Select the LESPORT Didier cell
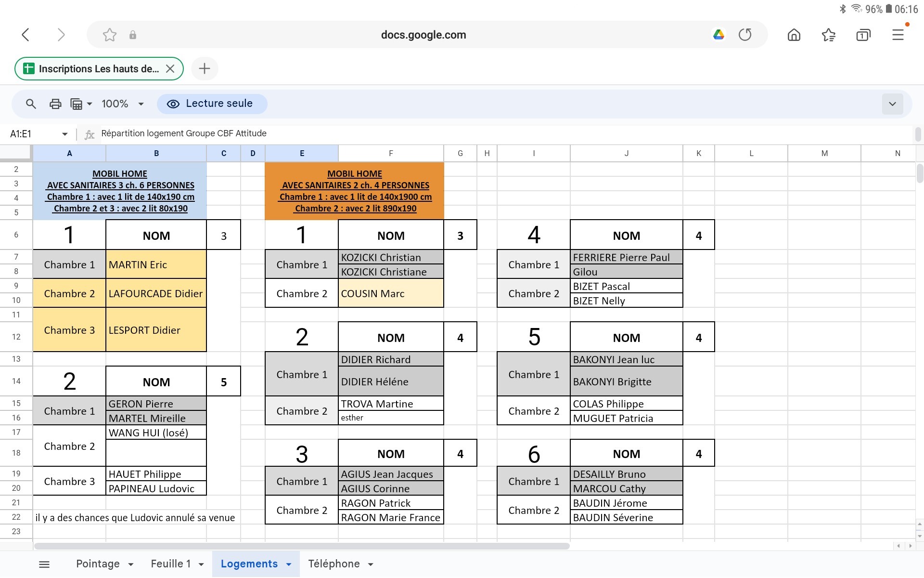The width and height of the screenshot is (924, 578). [x=156, y=329]
